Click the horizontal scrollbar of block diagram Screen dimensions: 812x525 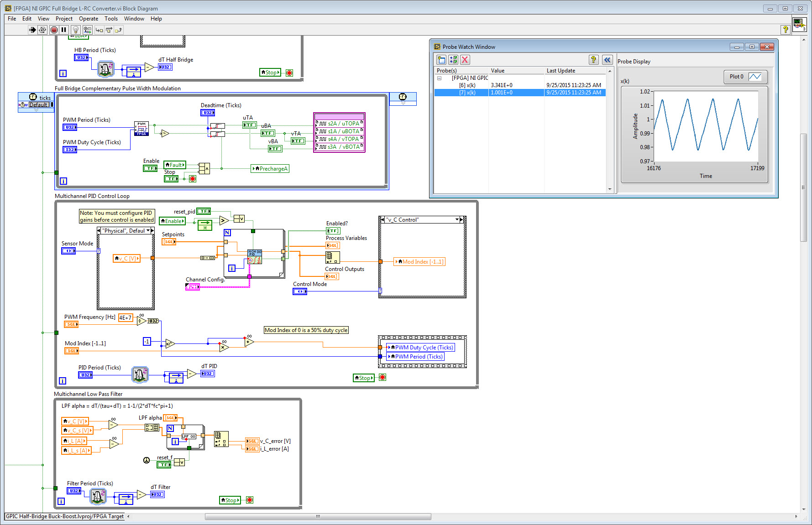(318, 517)
